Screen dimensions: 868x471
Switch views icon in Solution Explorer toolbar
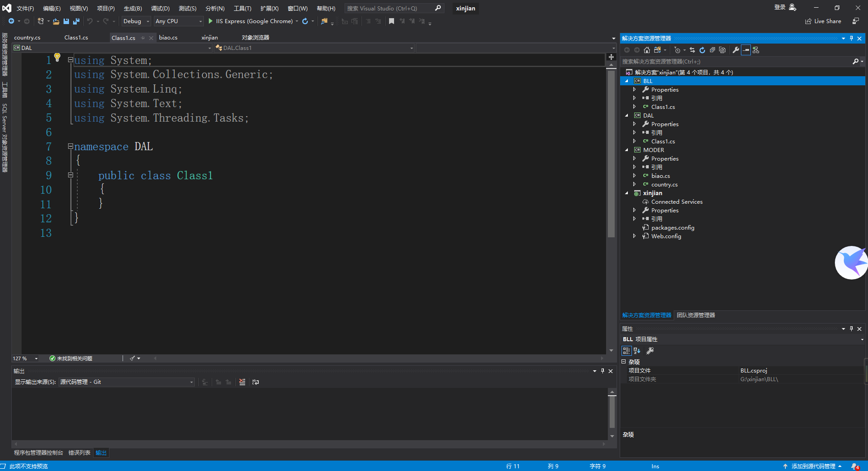click(657, 50)
